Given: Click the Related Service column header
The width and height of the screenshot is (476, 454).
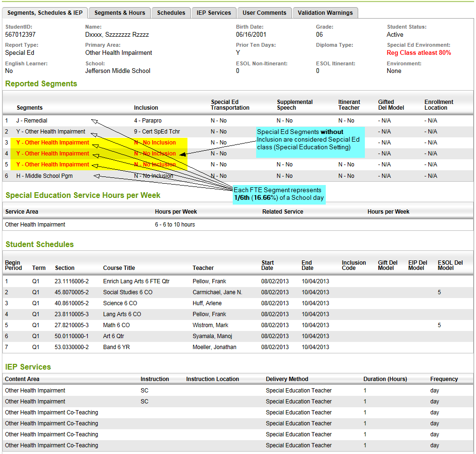Looking at the screenshot, I should click(x=283, y=212).
